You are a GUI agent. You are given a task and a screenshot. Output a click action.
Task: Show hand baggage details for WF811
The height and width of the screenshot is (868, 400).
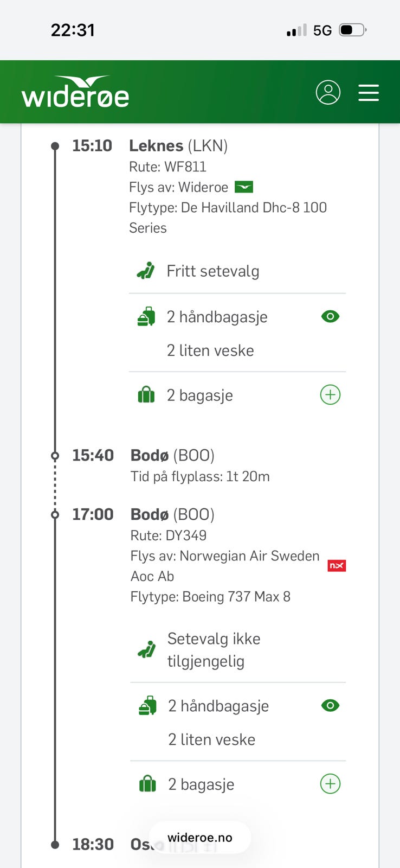[x=330, y=316]
